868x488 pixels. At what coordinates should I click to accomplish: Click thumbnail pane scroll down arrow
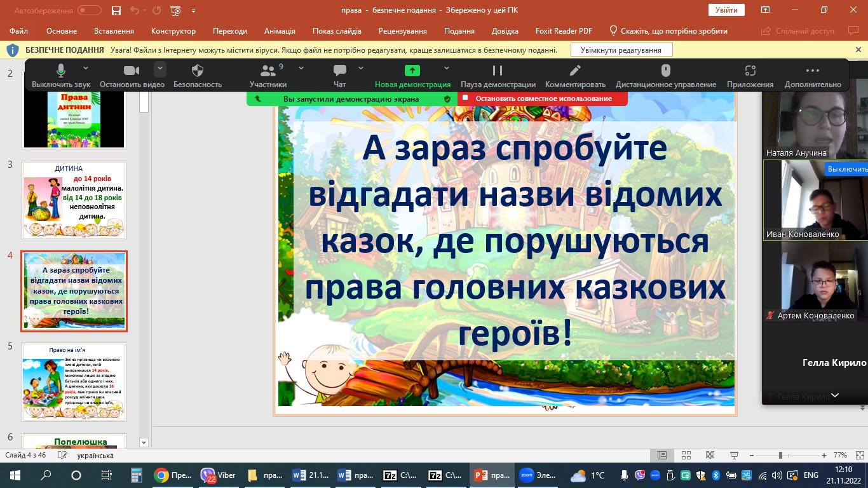click(144, 442)
